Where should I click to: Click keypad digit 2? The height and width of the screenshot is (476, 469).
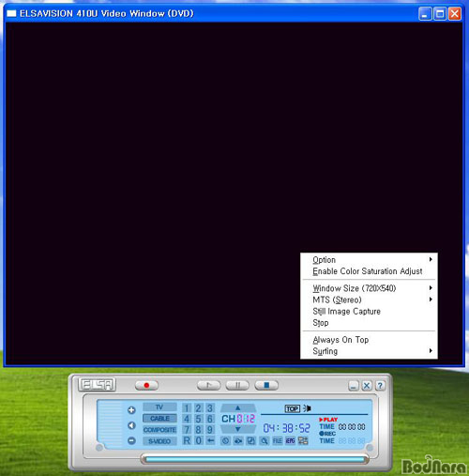(198, 408)
